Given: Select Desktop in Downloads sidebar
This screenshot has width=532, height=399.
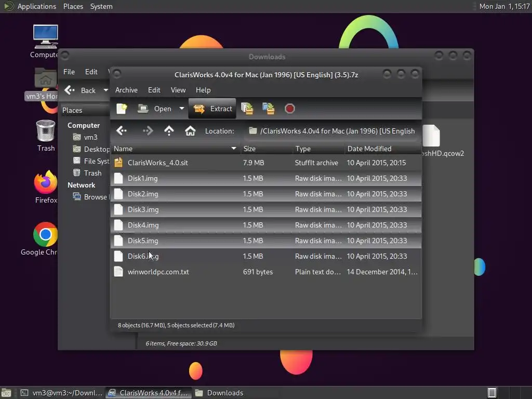Looking at the screenshot, I should 91,149.
